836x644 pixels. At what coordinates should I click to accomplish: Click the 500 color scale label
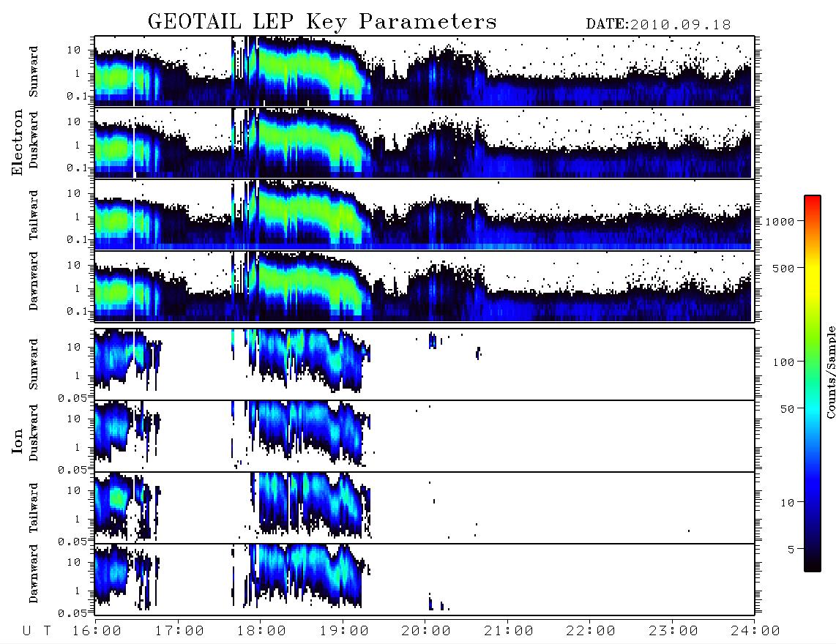[784, 268]
